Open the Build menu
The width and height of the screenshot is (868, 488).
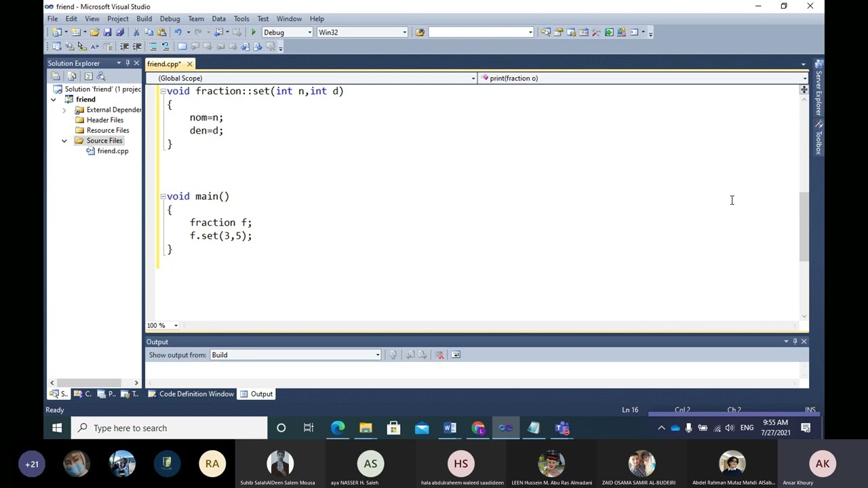click(x=144, y=18)
